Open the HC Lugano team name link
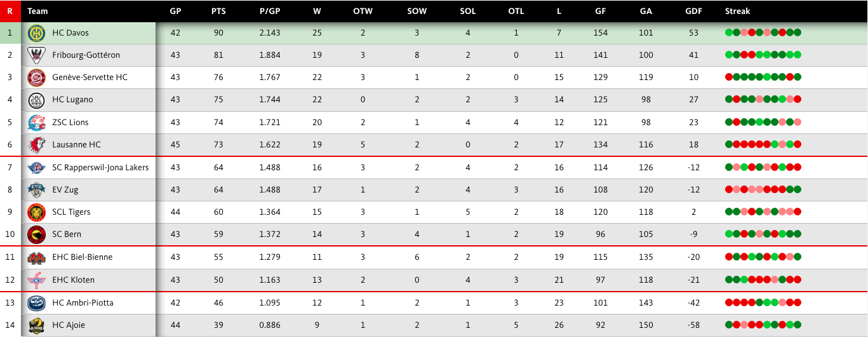The image size is (868, 338). click(x=72, y=100)
